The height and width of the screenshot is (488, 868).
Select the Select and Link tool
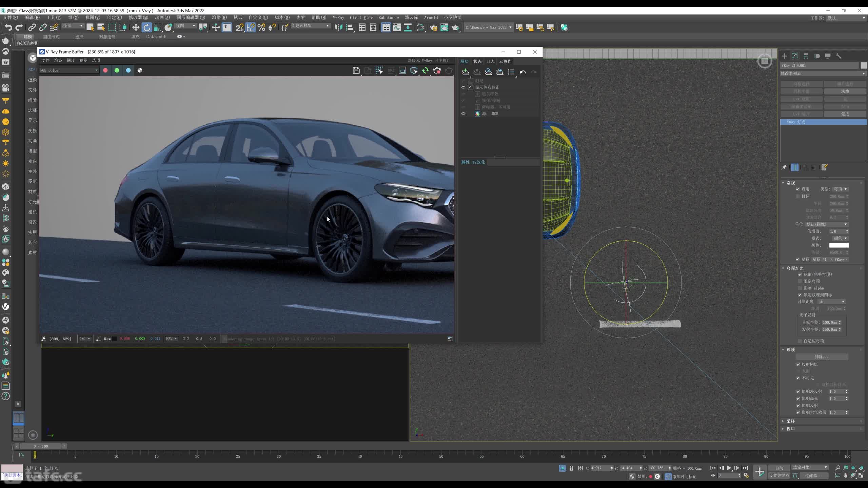pos(32,27)
